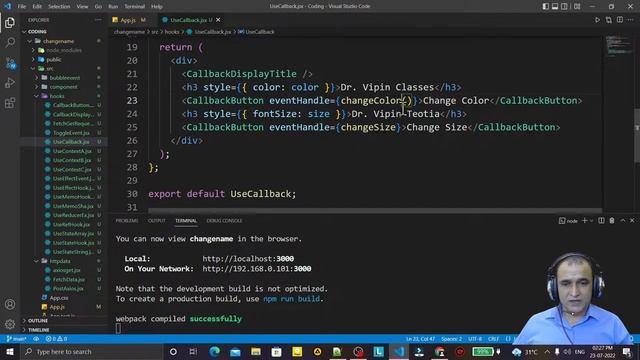The height and width of the screenshot is (360, 640).
Task: Run the file with the play button
Action: click(597, 20)
